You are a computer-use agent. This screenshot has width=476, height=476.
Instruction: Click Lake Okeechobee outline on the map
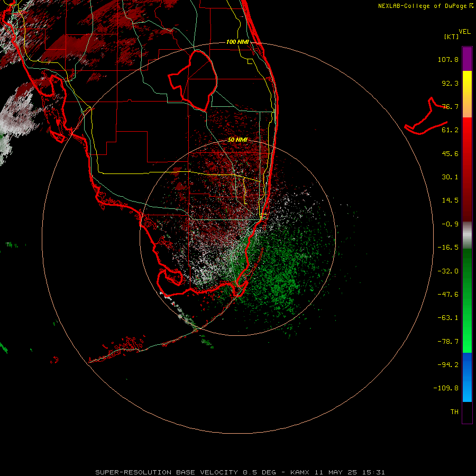point(194,80)
